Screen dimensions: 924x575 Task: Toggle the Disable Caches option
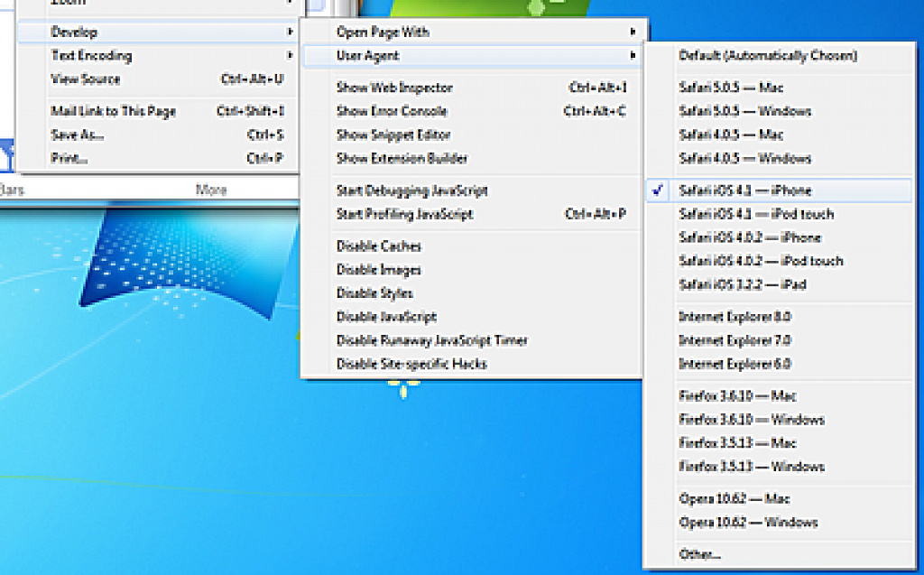tap(471, 246)
